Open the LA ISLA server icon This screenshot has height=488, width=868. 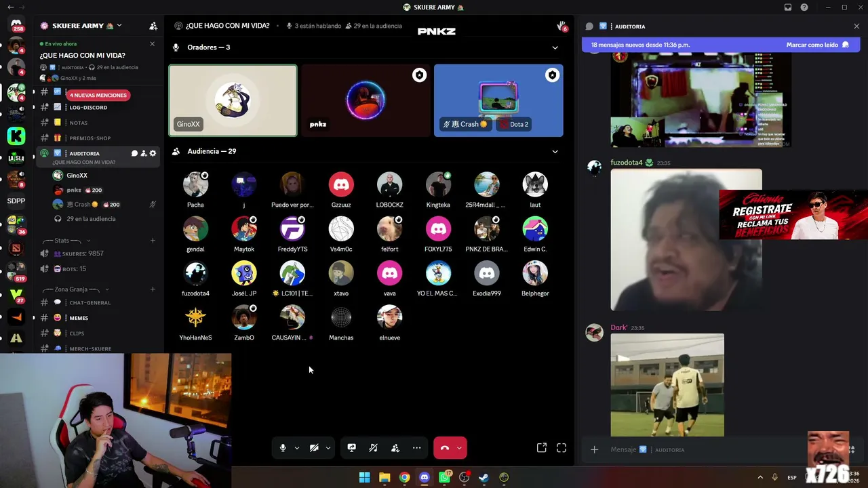[x=16, y=158]
